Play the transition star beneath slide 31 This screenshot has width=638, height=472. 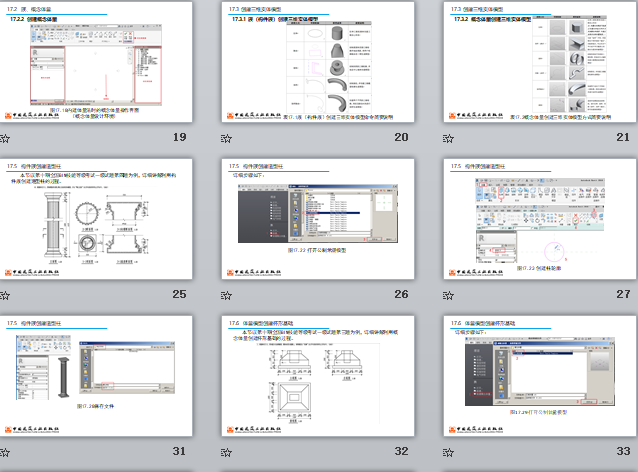(5, 453)
